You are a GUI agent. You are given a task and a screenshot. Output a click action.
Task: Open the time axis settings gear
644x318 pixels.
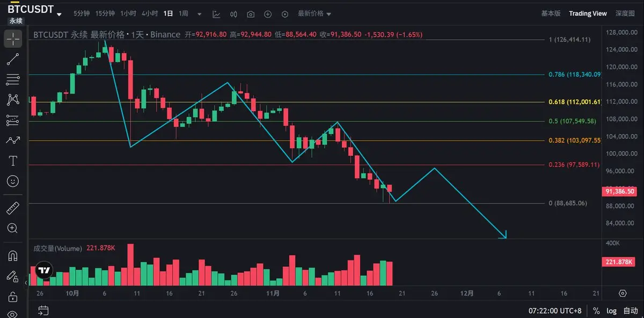[623, 293]
